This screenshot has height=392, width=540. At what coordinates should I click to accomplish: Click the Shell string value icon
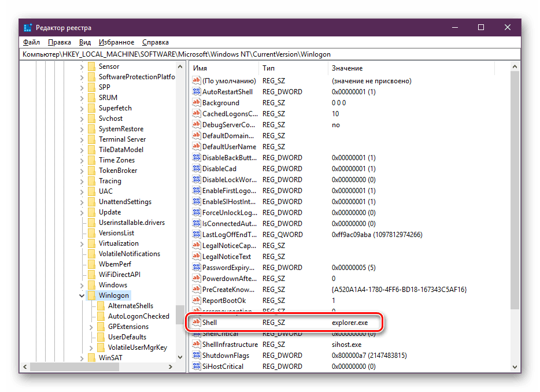[x=197, y=322]
